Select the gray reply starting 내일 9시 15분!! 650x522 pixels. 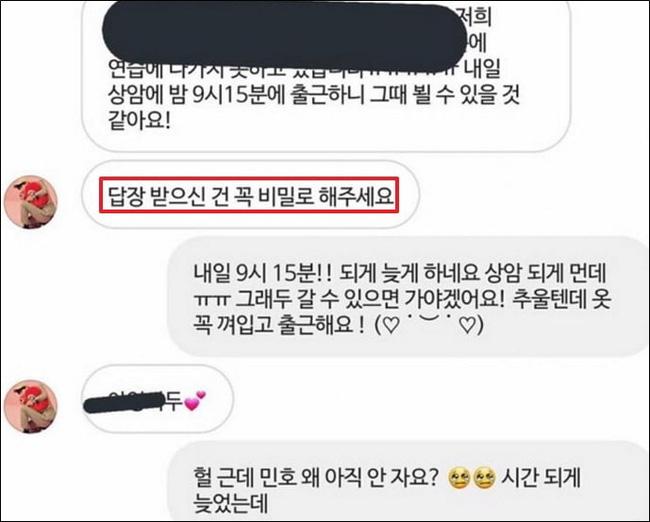(x=410, y=297)
